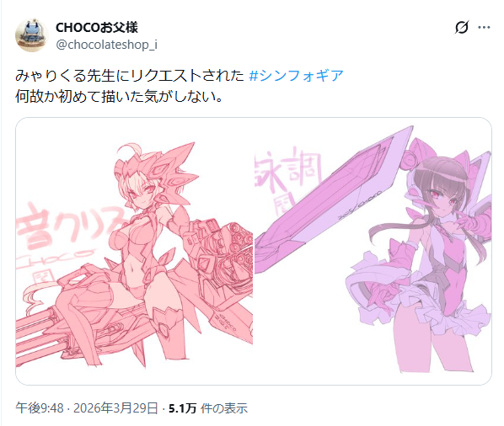Click the 何故か初めて描いた気がしない。 text line

click(x=119, y=96)
